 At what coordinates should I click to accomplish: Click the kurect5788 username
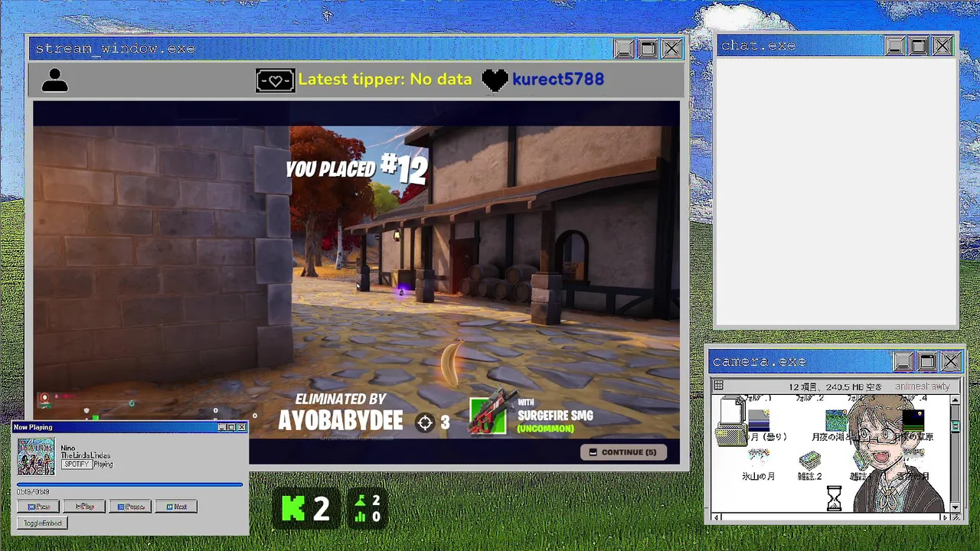[x=558, y=80]
